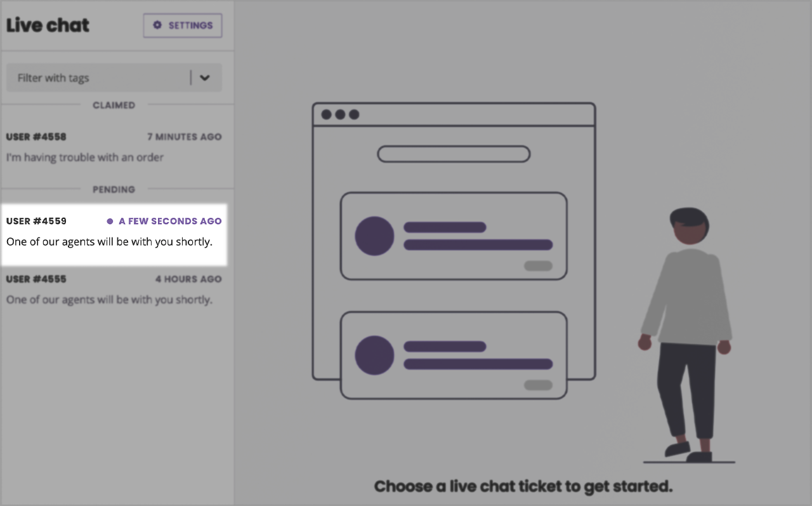Viewport: 812px width, 506px height.
Task: Click the illustrated browser window's three dots
Action: (x=340, y=115)
